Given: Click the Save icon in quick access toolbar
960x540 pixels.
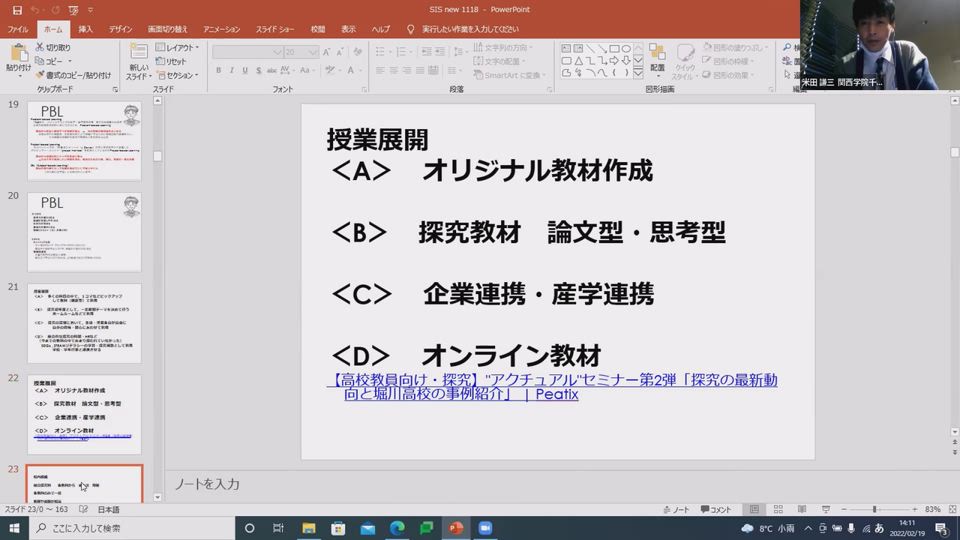Looking at the screenshot, I should pyautogui.click(x=16, y=9).
